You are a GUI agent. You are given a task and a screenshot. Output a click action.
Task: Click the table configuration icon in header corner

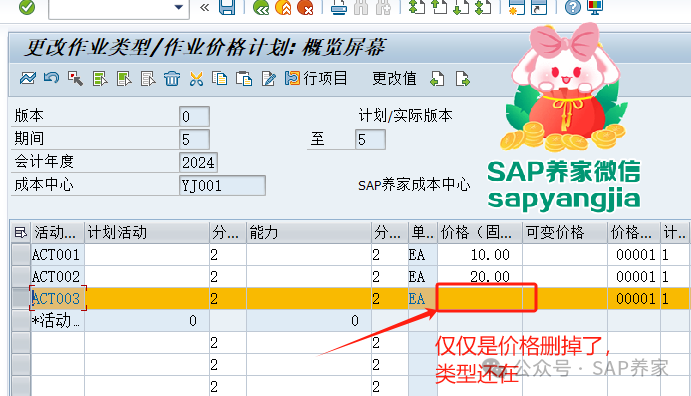(20, 232)
